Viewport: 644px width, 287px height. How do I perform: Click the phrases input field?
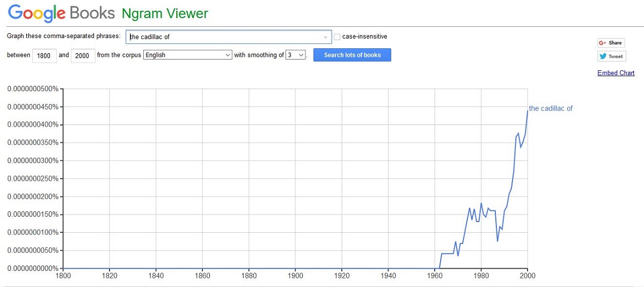tap(229, 36)
